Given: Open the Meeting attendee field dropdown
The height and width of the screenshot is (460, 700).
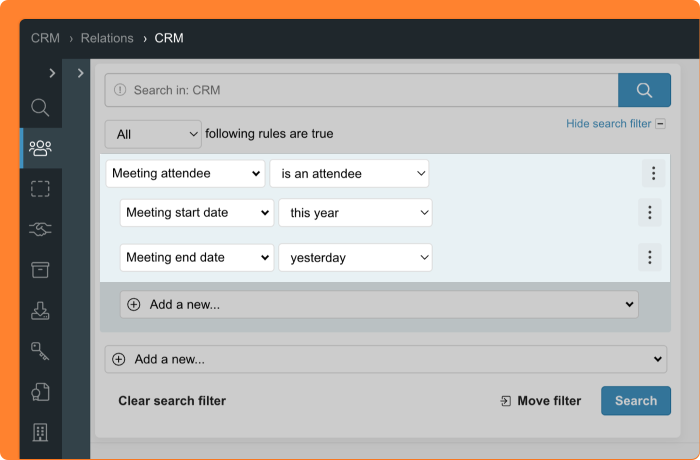Looking at the screenshot, I should point(185,173).
